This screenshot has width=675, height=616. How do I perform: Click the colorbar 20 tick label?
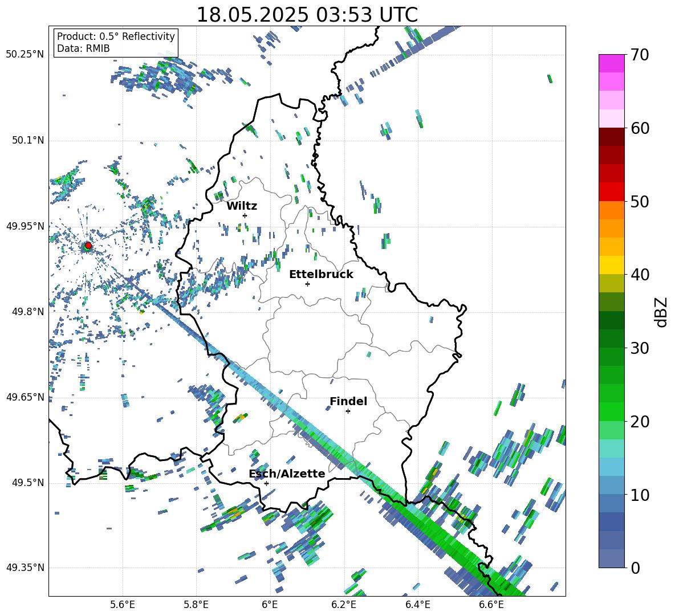click(x=640, y=421)
